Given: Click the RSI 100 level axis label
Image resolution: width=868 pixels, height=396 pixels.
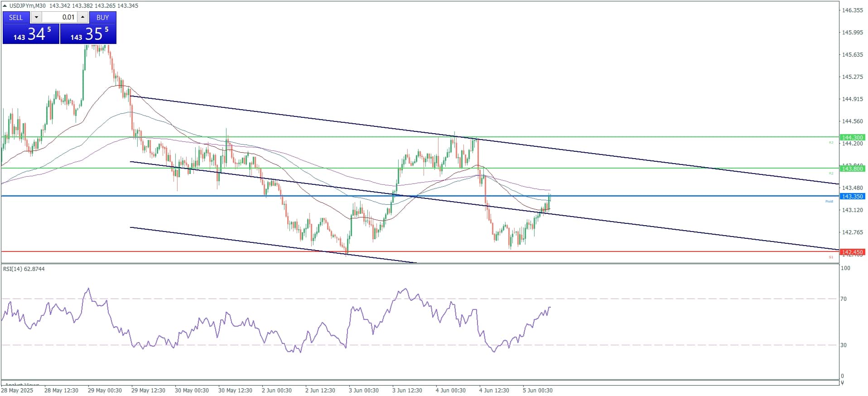Looking at the screenshot, I should click(845, 268).
